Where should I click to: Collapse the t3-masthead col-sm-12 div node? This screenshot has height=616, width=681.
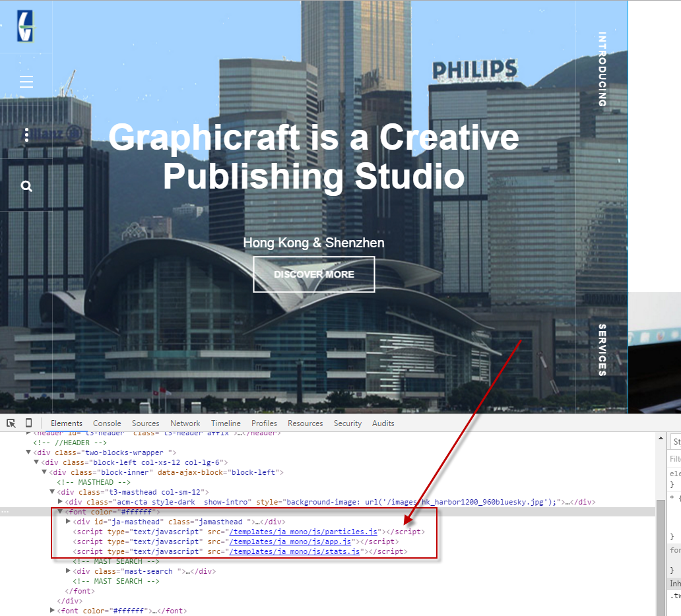click(x=52, y=492)
